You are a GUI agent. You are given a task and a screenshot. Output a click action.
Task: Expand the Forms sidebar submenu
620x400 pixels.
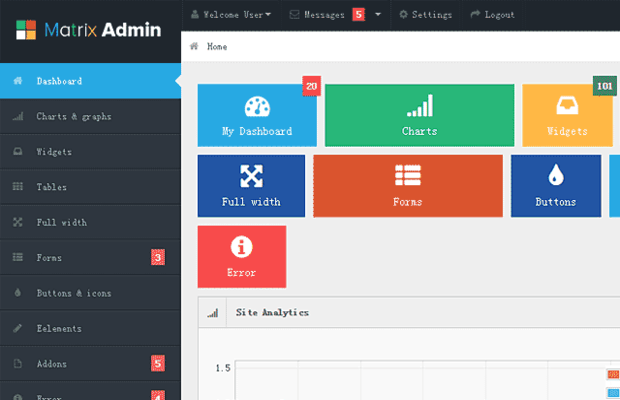(x=90, y=258)
